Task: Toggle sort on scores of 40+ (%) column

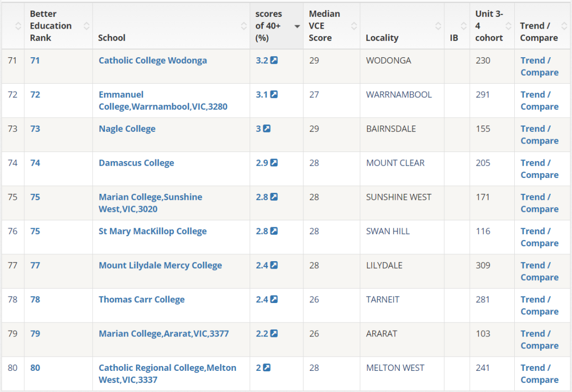Action: coord(297,26)
